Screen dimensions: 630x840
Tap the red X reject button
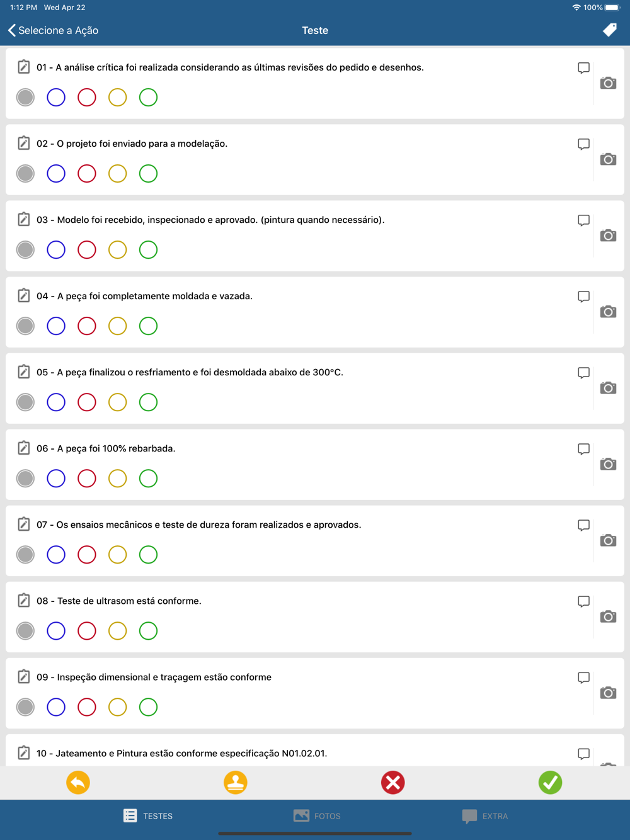tap(392, 783)
